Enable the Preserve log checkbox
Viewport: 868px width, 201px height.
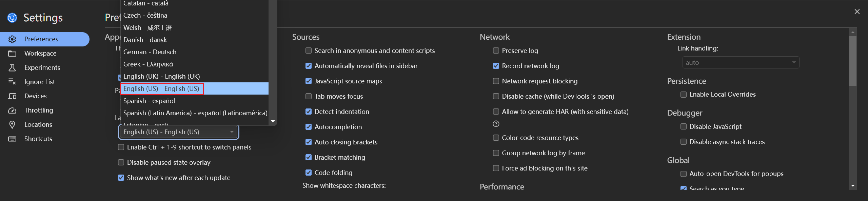pyautogui.click(x=496, y=51)
